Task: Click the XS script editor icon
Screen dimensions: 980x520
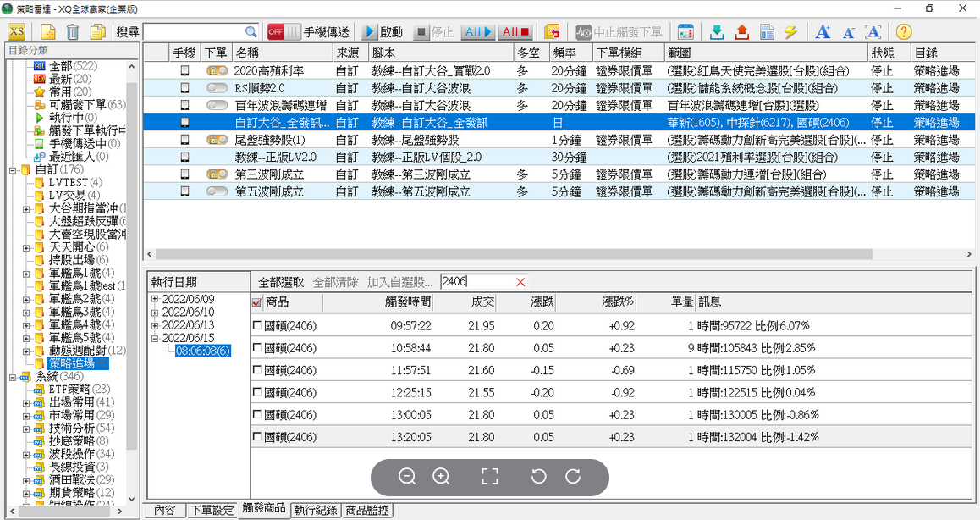Action: 17,32
